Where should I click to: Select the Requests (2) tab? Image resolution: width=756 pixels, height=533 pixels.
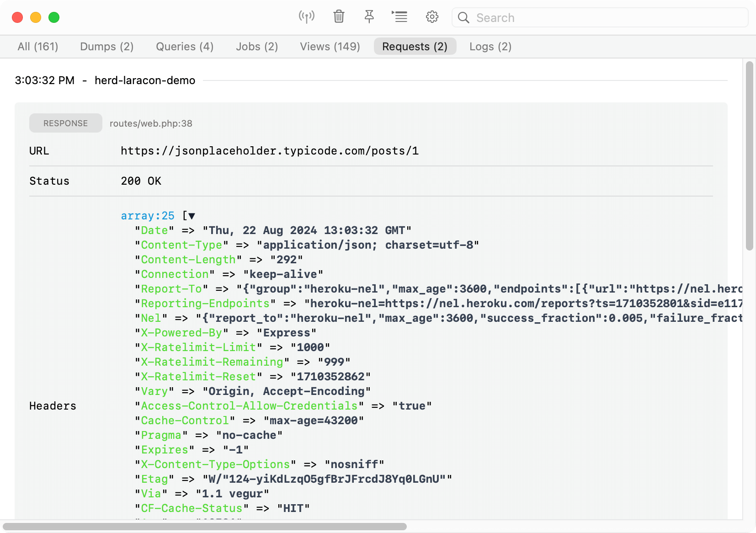[x=415, y=47]
